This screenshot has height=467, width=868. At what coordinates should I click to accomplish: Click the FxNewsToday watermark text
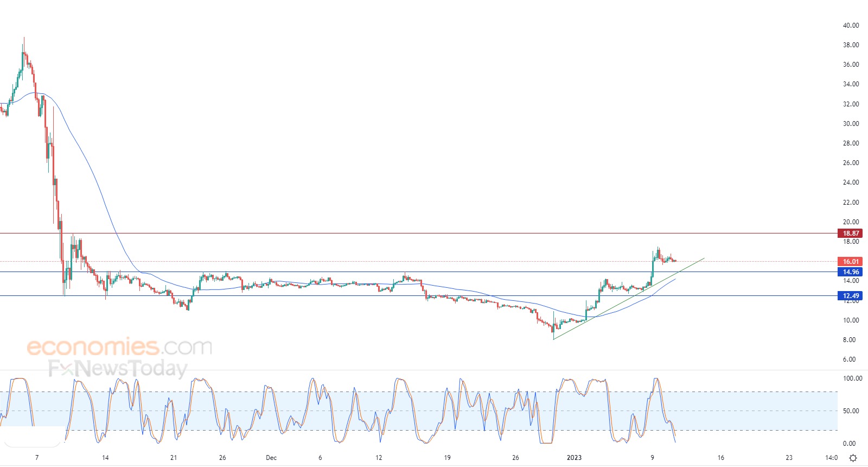(x=118, y=369)
